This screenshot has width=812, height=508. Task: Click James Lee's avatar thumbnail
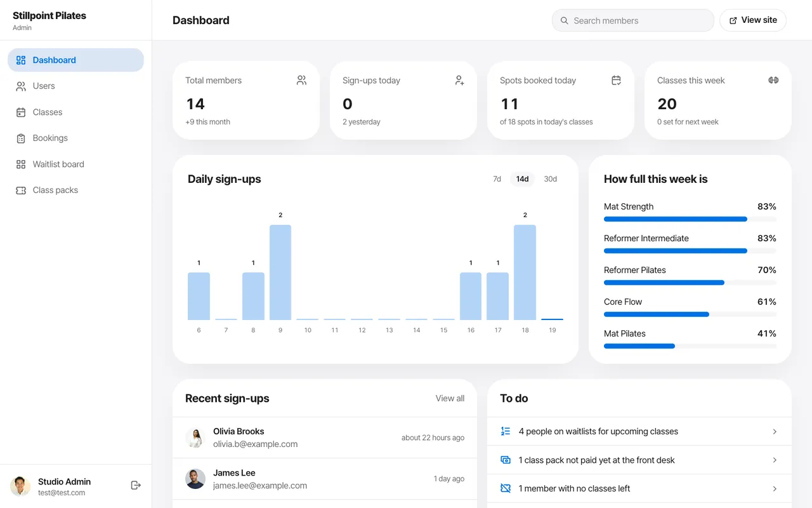[195, 479]
